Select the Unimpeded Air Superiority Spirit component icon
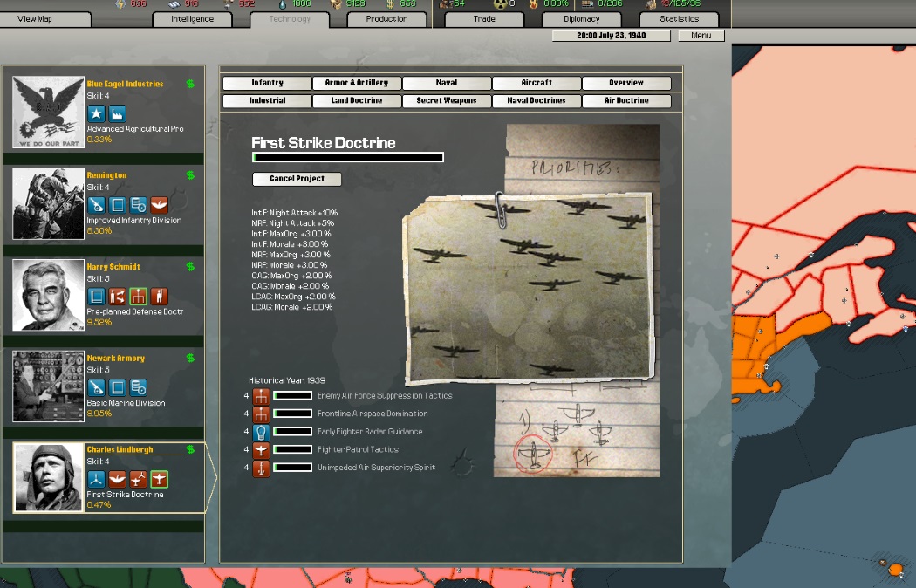916x588 pixels. (261, 468)
